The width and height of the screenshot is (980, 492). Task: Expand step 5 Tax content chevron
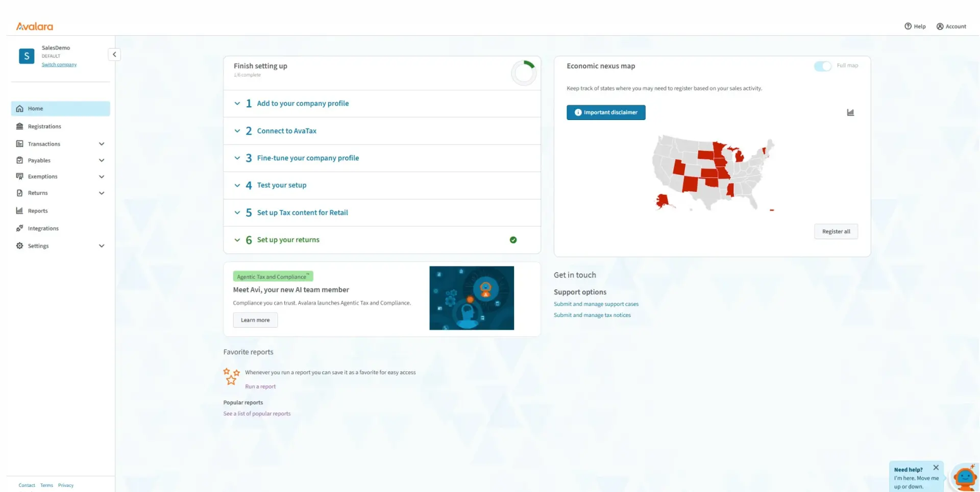click(x=237, y=212)
